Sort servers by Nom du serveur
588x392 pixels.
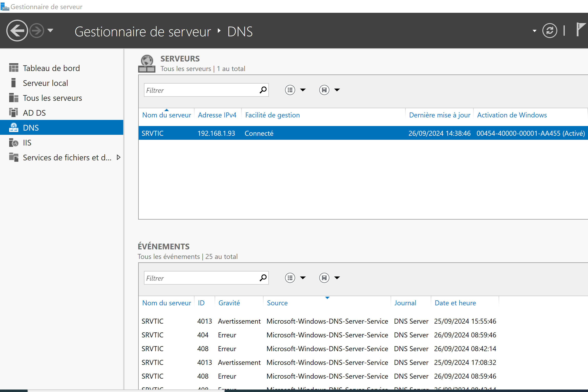[167, 115]
